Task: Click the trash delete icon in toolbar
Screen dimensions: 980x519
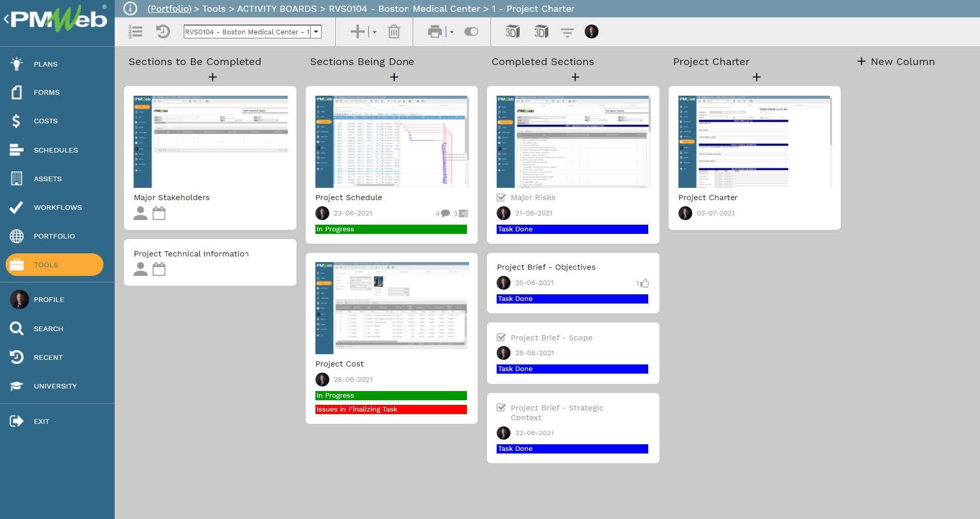Action: (x=394, y=32)
